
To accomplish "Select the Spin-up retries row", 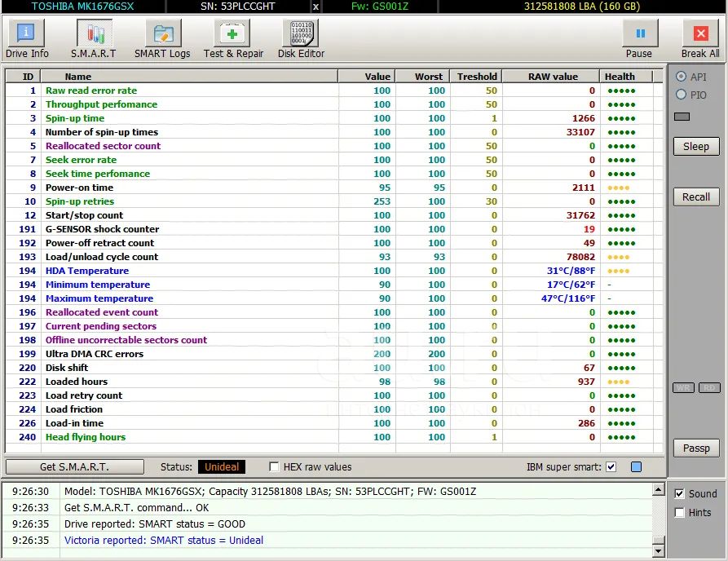I will [x=333, y=201].
